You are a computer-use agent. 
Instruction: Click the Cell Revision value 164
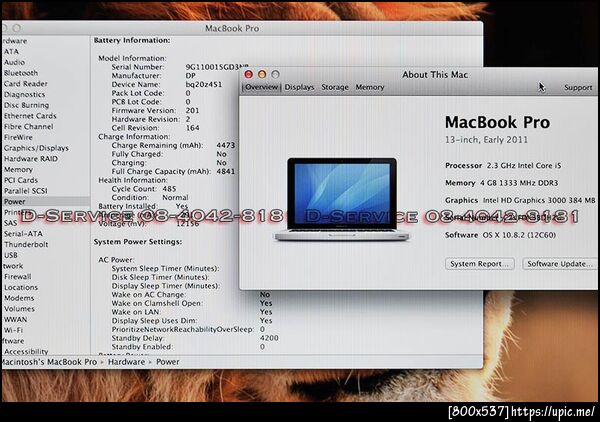pyautogui.click(x=192, y=128)
